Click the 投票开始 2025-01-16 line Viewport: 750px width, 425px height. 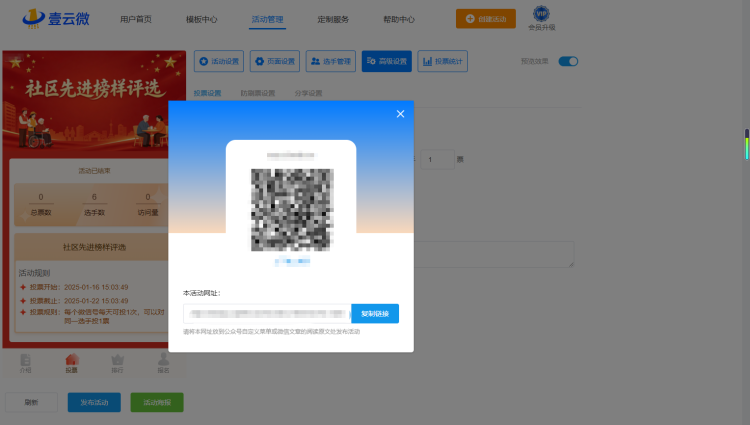coord(74,287)
